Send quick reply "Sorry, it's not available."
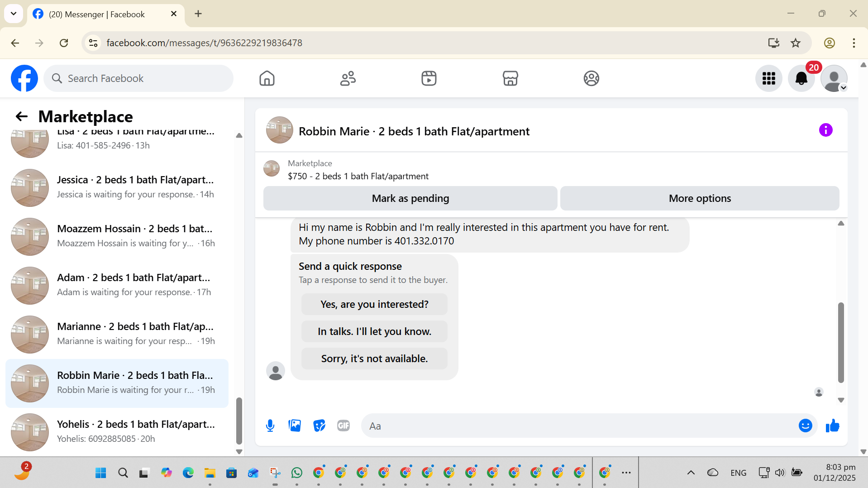 pyautogui.click(x=374, y=359)
